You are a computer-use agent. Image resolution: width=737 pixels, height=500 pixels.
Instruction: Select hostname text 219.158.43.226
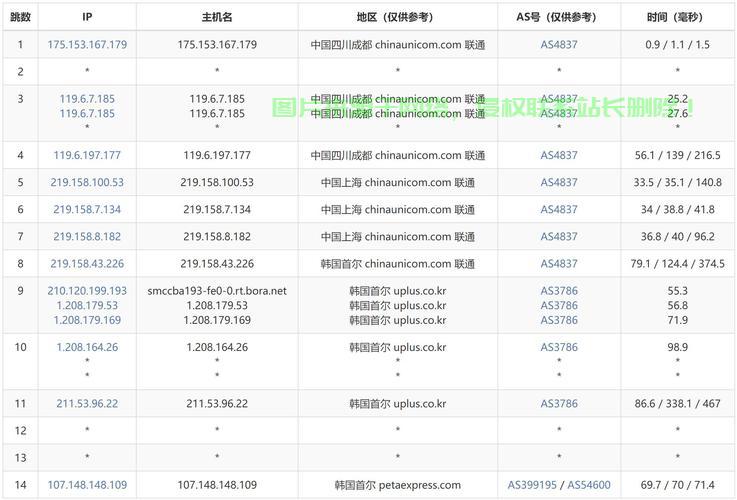pos(217,264)
